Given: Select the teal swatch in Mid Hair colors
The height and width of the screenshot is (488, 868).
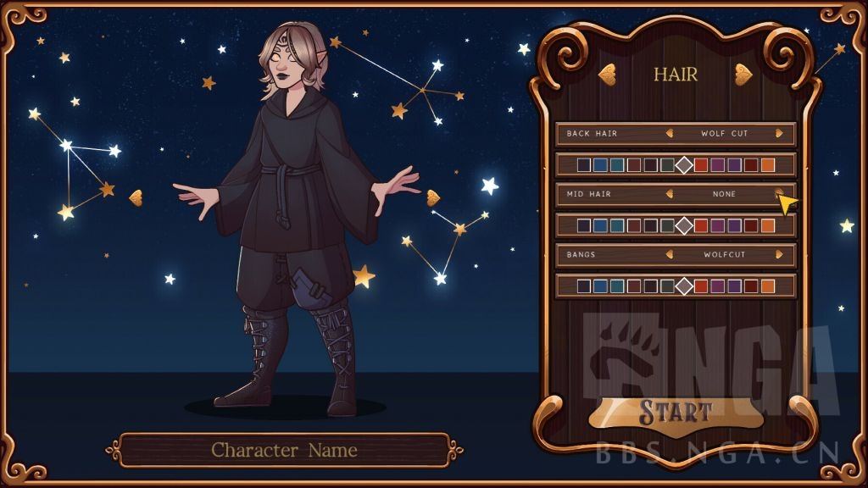Looking at the screenshot, I should [617, 225].
